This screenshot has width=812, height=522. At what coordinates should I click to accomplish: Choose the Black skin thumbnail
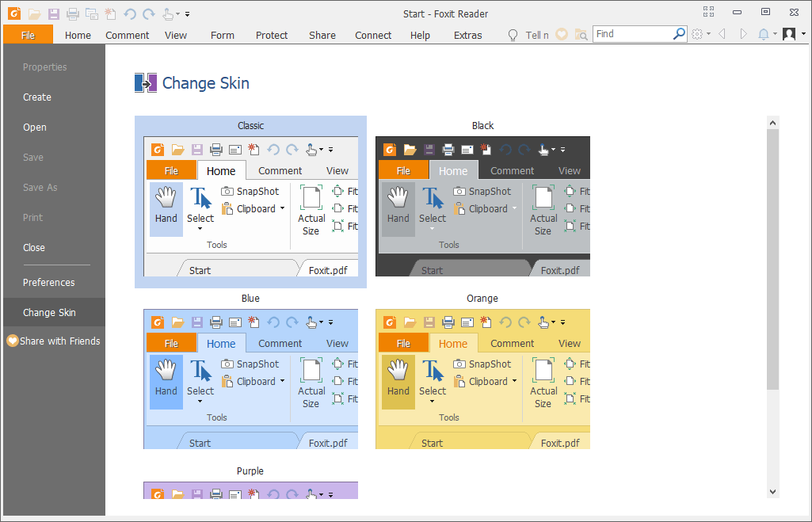(482, 206)
